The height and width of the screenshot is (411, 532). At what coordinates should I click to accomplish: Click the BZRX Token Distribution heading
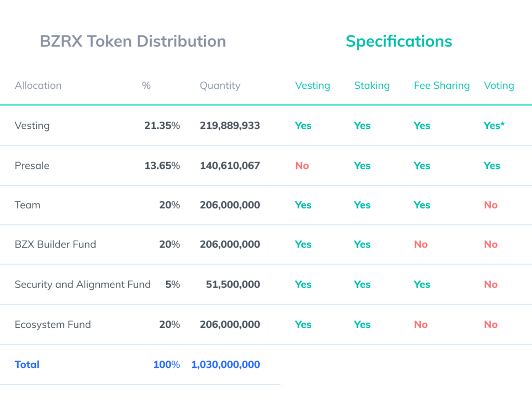pos(132,42)
